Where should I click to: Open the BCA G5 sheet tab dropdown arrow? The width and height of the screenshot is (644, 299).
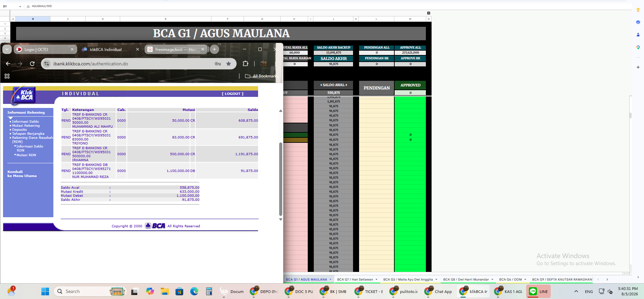pos(436,280)
